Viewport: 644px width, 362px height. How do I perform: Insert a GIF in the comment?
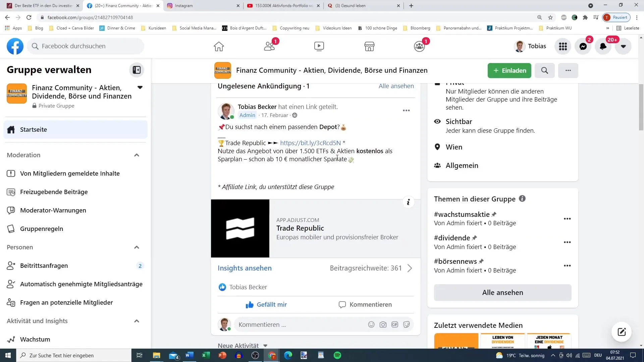(395, 324)
